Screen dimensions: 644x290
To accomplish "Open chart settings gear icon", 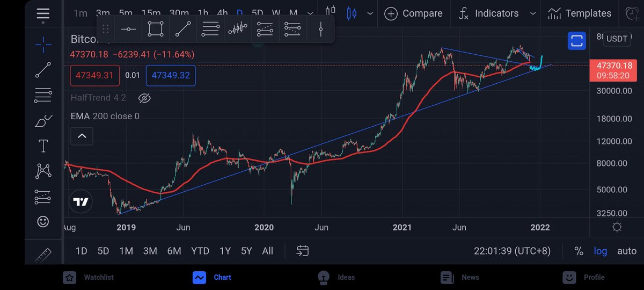I will pyautogui.click(x=617, y=227).
